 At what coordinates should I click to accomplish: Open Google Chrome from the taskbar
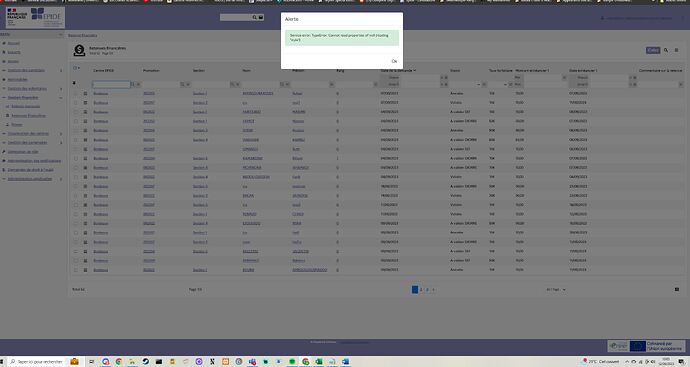[119, 362]
